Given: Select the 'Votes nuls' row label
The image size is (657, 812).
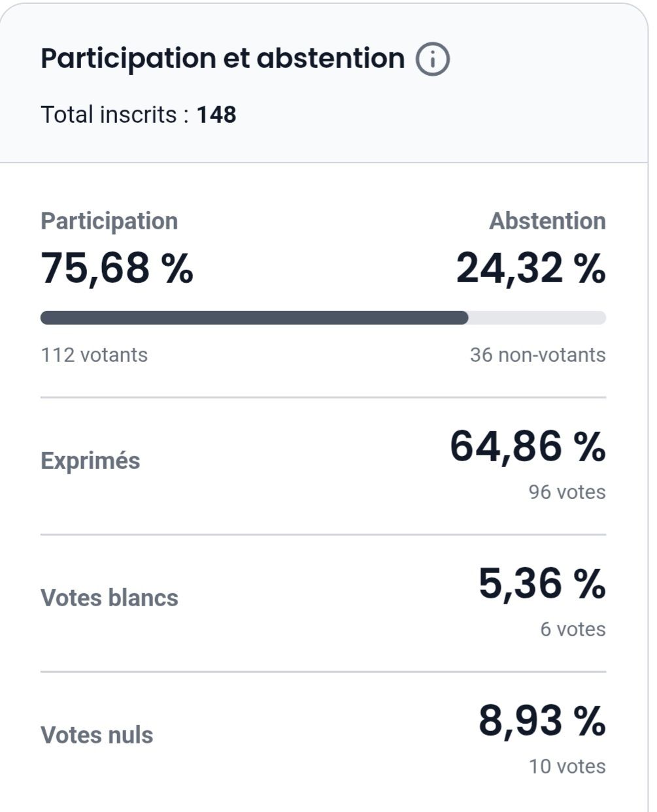Looking at the screenshot, I should [x=97, y=735].
